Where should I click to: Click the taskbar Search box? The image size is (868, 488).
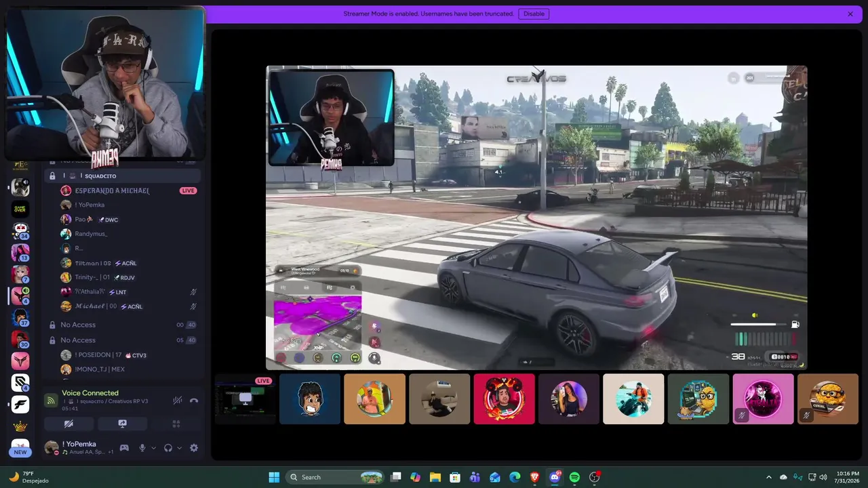335,477
